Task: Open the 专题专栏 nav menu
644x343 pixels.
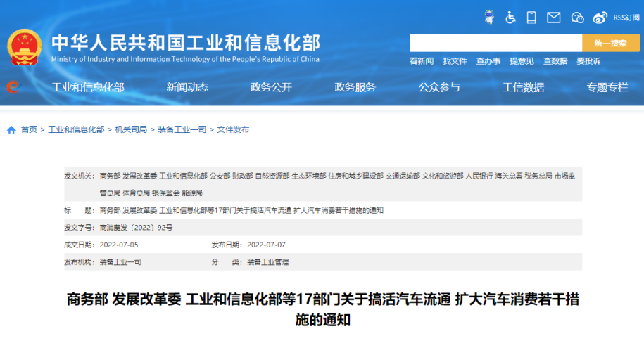Action: click(607, 87)
